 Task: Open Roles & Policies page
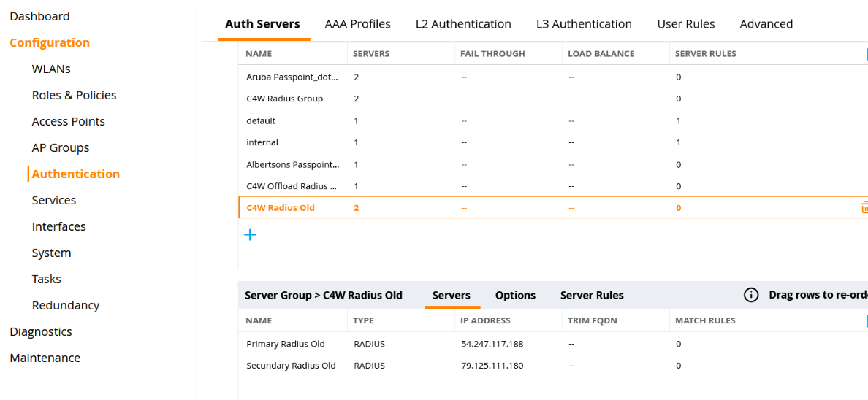coord(74,95)
